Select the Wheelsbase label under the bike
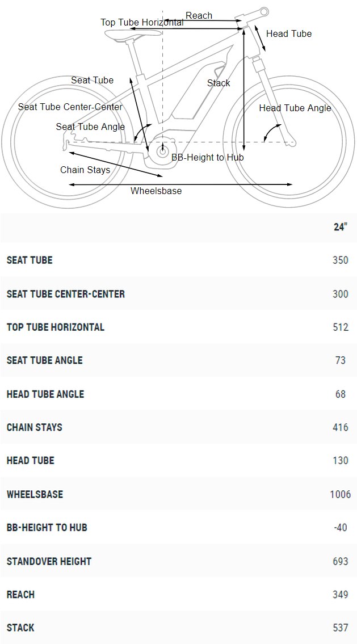357x644 pixels. [156, 191]
